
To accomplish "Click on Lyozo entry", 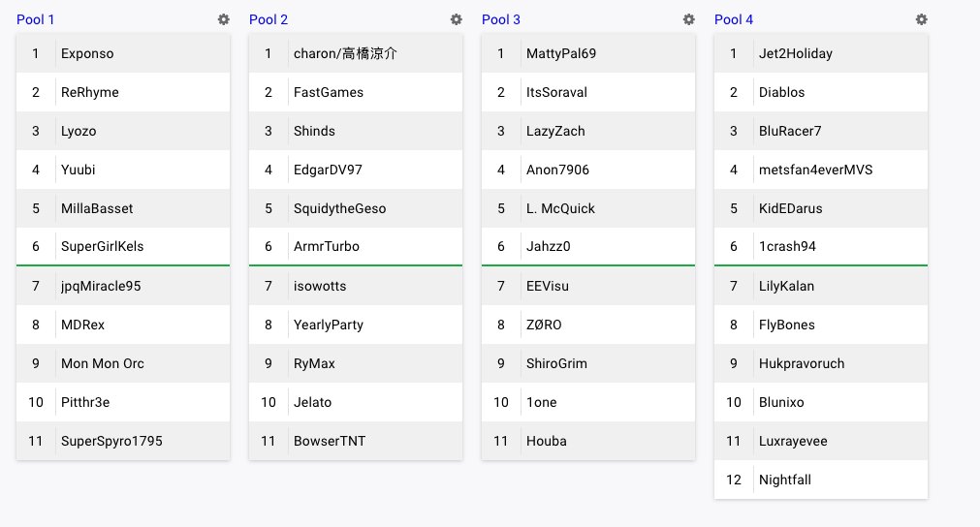I will (x=123, y=131).
